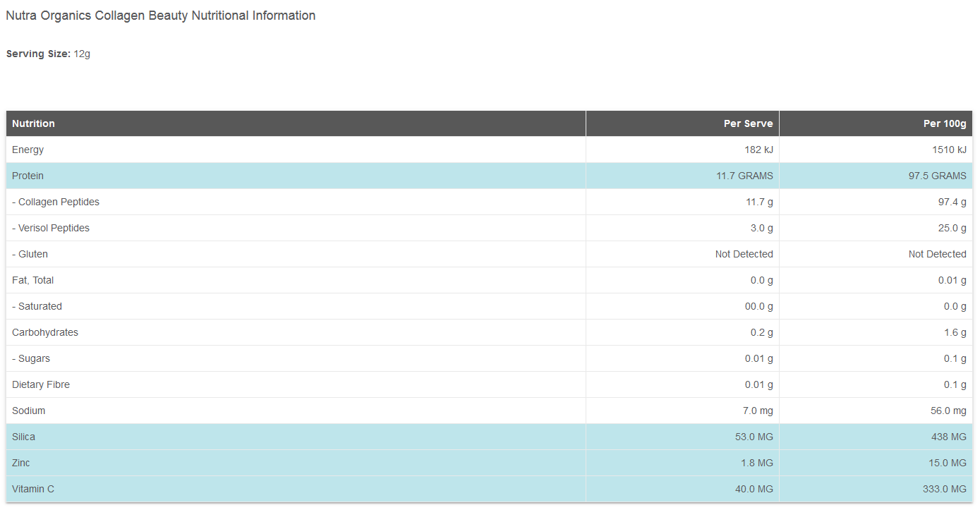Screen dimensions: 980x510
Task: Select the Dietary Fibre row label
Action: (x=41, y=384)
